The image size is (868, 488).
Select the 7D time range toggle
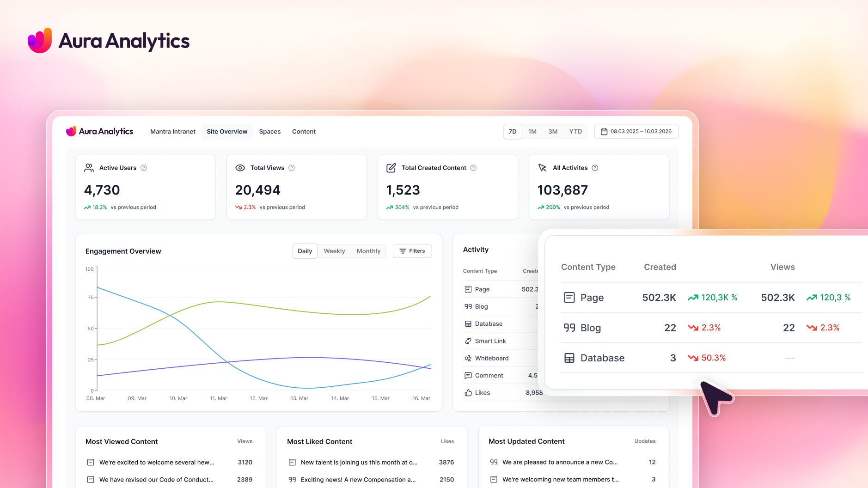click(x=513, y=132)
